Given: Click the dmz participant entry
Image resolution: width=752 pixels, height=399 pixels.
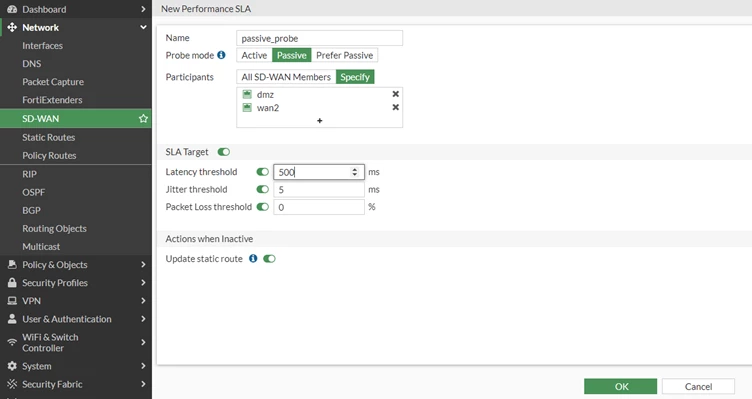Looking at the screenshot, I should (x=319, y=94).
